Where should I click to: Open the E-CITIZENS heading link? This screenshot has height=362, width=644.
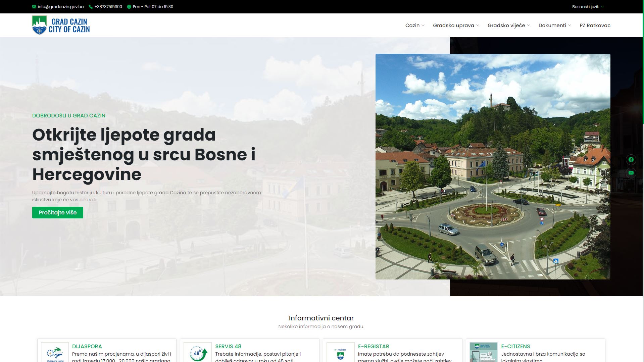[x=515, y=346]
